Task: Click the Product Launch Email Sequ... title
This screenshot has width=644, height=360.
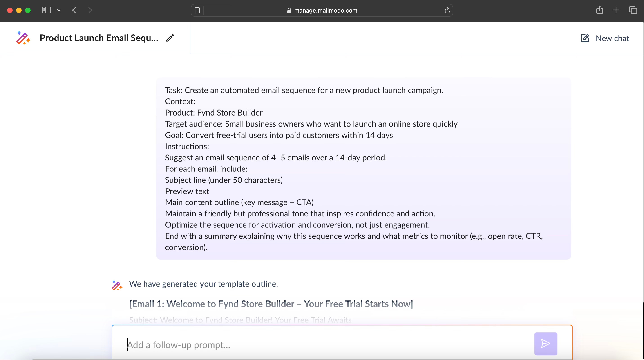Action: pos(99,38)
